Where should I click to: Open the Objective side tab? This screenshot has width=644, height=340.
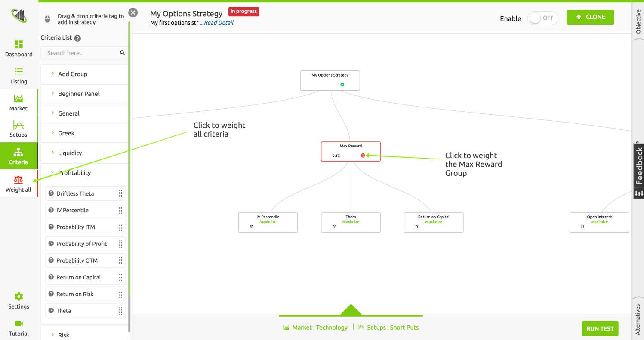(x=638, y=21)
